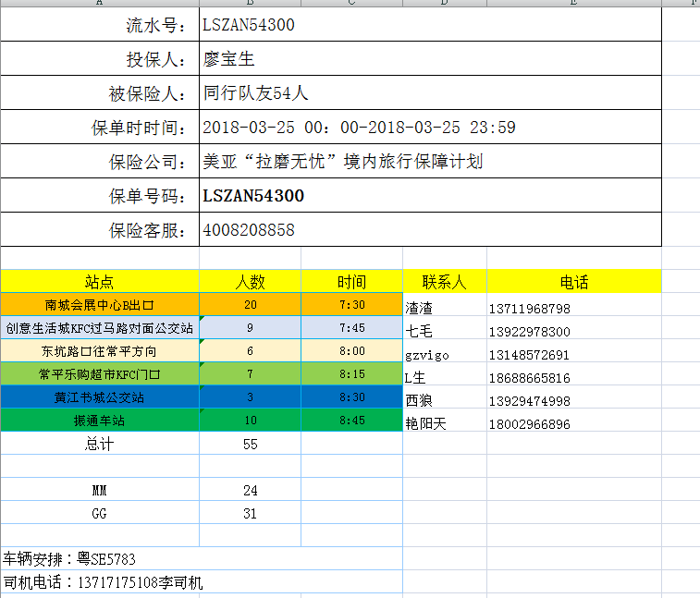700x598 pixels.
Task: Select the headcount 20 cell
Action: click(x=250, y=305)
